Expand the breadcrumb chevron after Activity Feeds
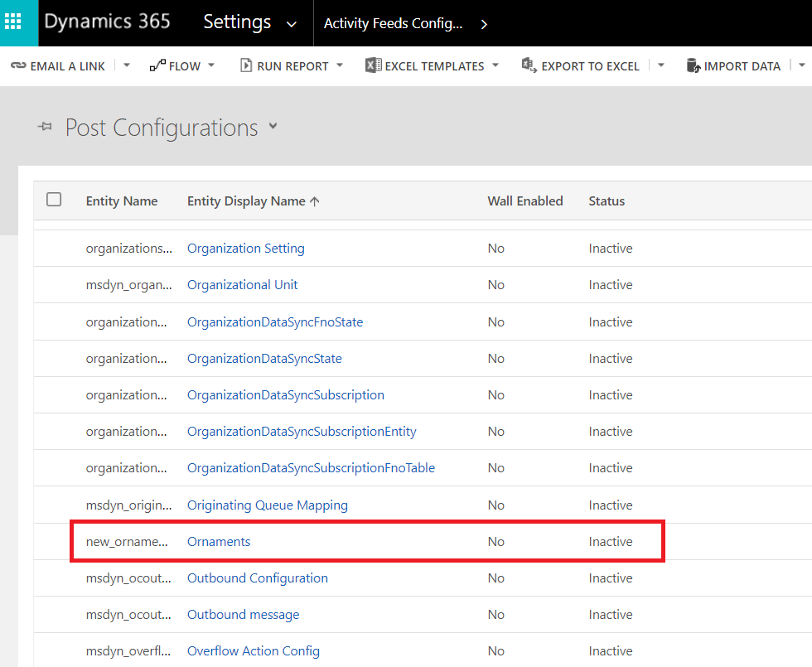The height and width of the screenshot is (667, 812). coord(484,24)
